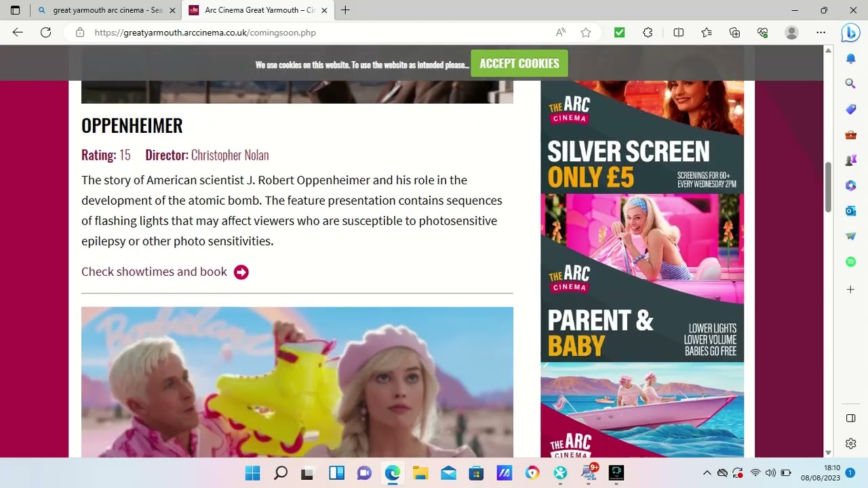
Task: Click the browser back arrow
Action: point(18,33)
